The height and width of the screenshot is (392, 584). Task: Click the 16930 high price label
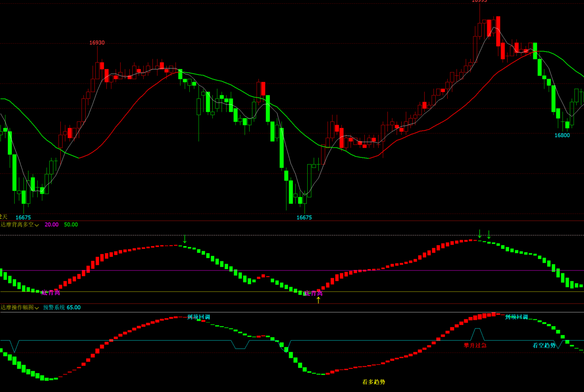tap(97, 43)
